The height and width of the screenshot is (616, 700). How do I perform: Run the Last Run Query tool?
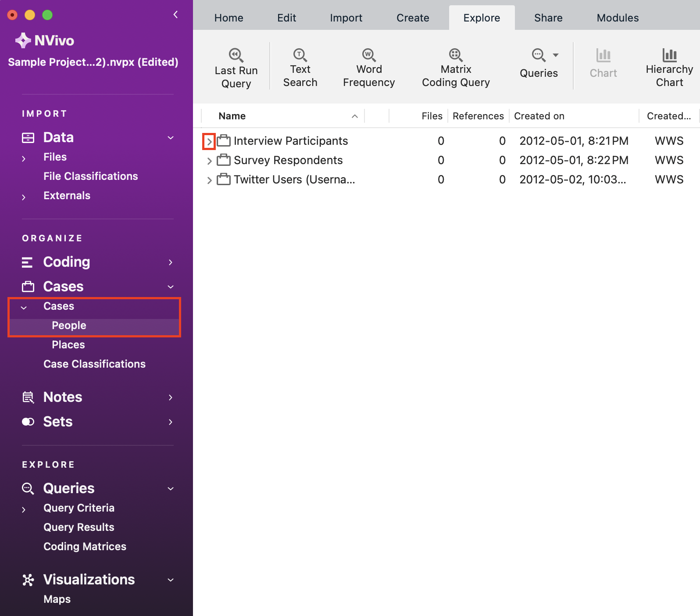tap(236, 68)
